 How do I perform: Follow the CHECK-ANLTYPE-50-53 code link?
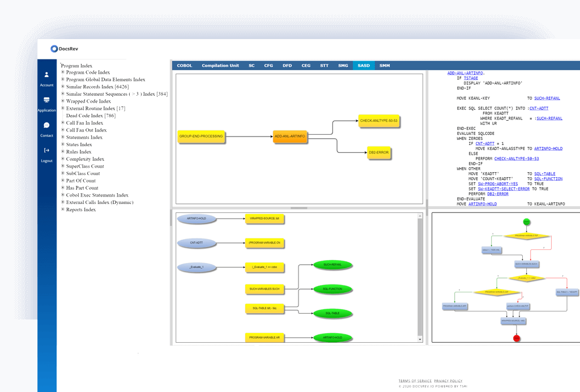(516, 159)
